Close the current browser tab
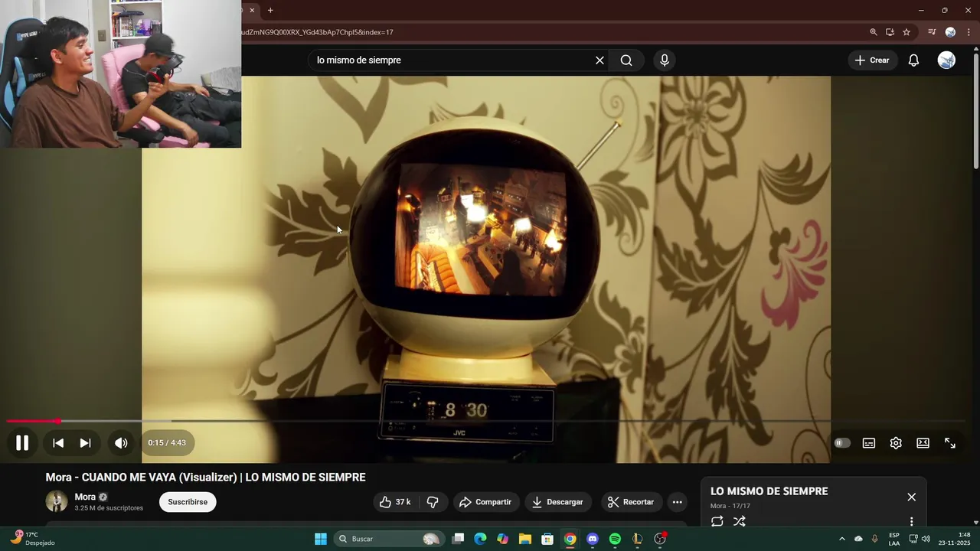Screen dimensions: 980x551 252,10
